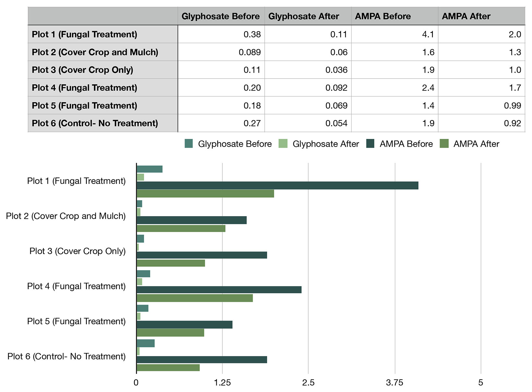Click the table cell containing 0.92
Viewport: 532px width, 392px height.
click(481, 123)
